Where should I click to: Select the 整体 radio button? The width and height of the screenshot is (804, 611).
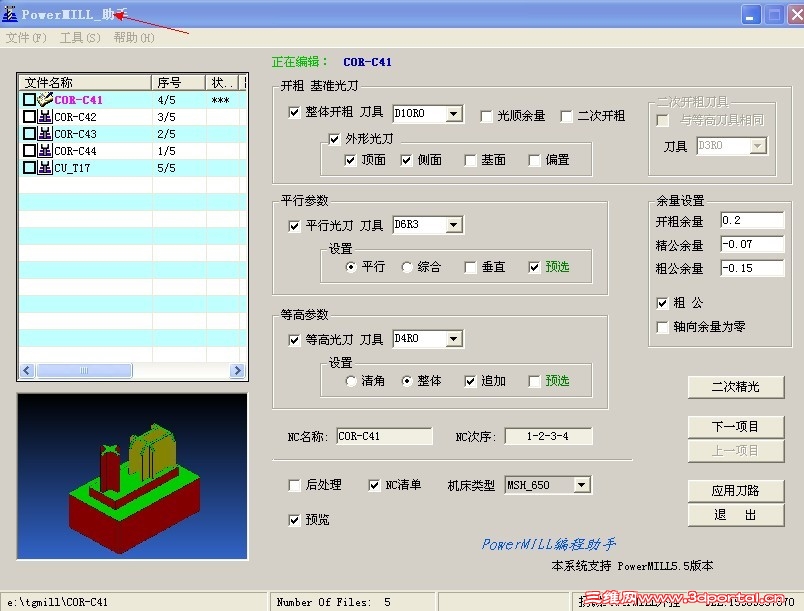point(407,381)
